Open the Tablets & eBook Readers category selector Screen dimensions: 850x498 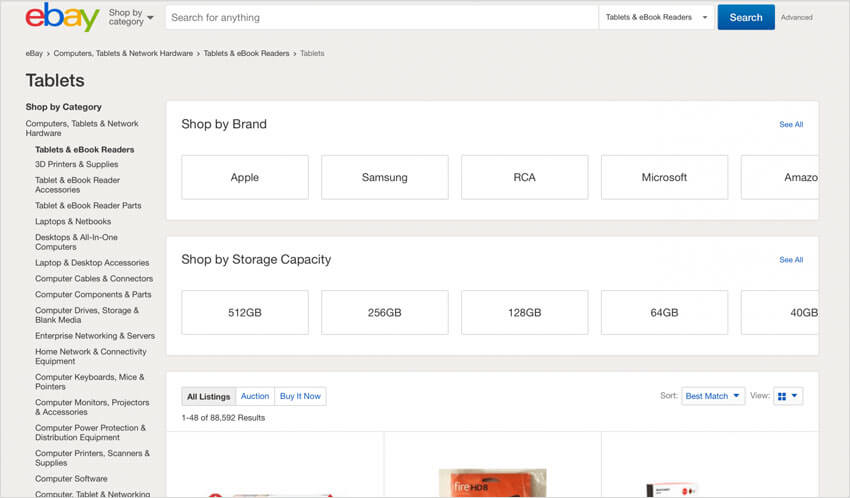click(656, 17)
